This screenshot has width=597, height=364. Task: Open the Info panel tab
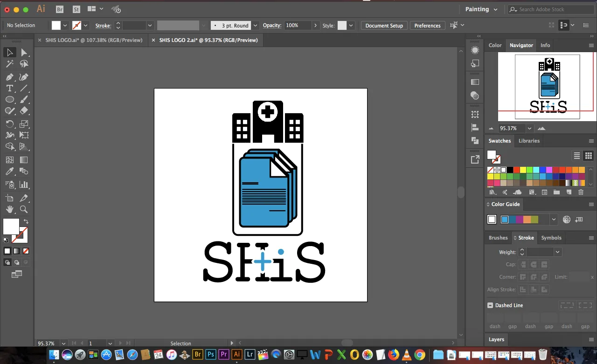coord(545,45)
